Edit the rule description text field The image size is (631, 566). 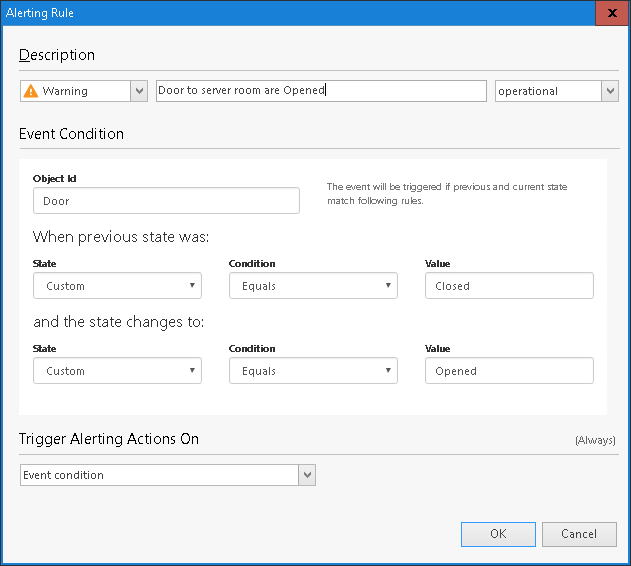click(x=321, y=91)
